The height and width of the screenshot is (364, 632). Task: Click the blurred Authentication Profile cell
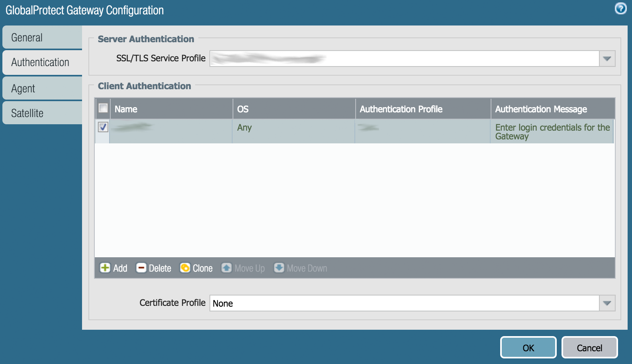423,131
